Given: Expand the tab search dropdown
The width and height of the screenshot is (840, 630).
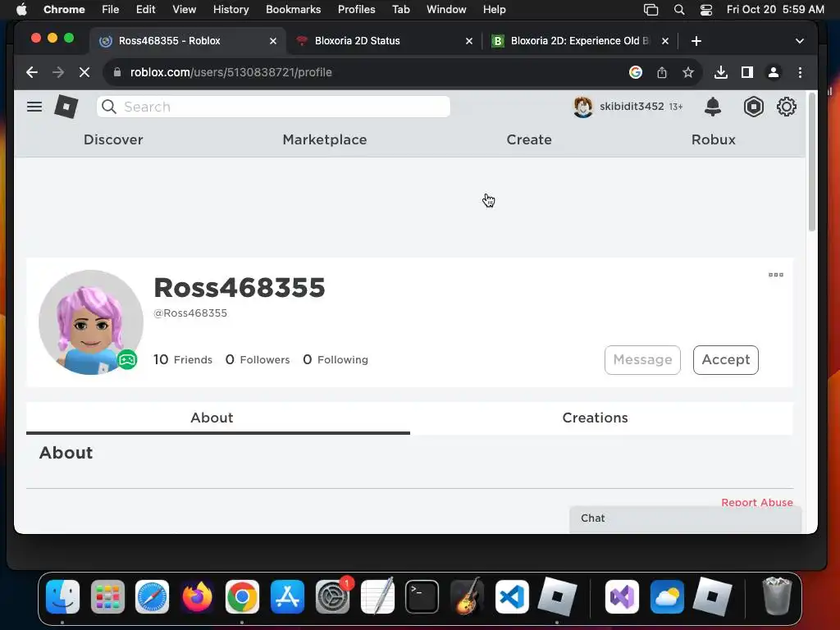Looking at the screenshot, I should pyautogui.click(x=799, y=41).
